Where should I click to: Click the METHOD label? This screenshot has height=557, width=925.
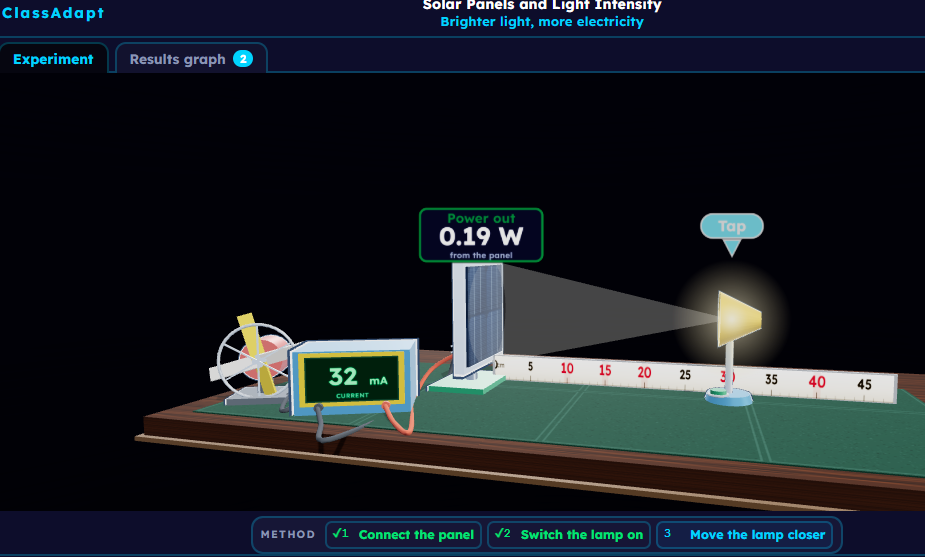point(288,535)
